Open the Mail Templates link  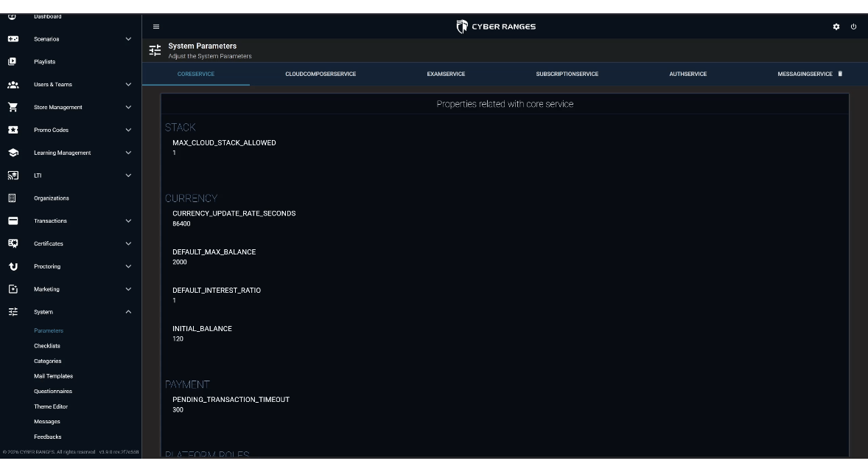pos(53,376)
